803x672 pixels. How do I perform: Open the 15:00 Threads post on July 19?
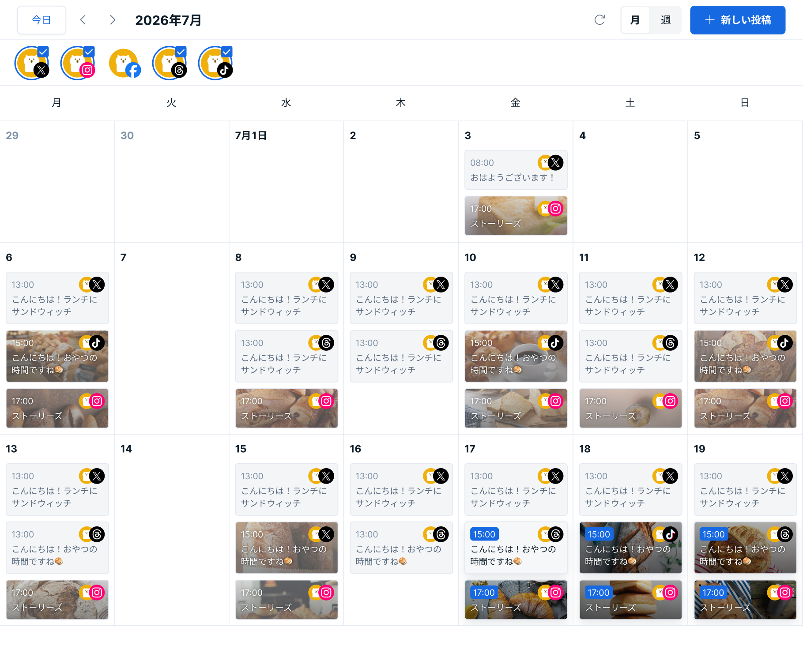[746, 548]
